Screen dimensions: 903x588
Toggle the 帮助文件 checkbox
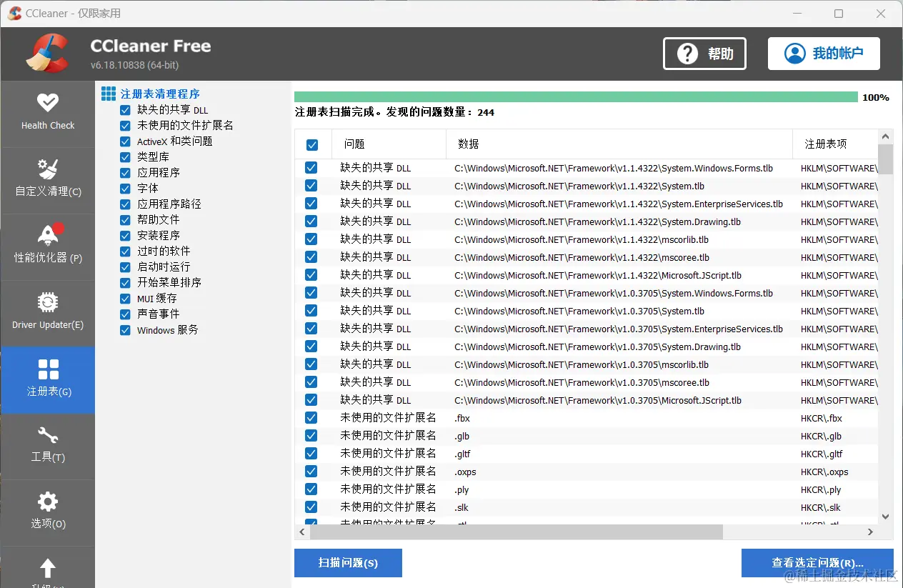125,220
